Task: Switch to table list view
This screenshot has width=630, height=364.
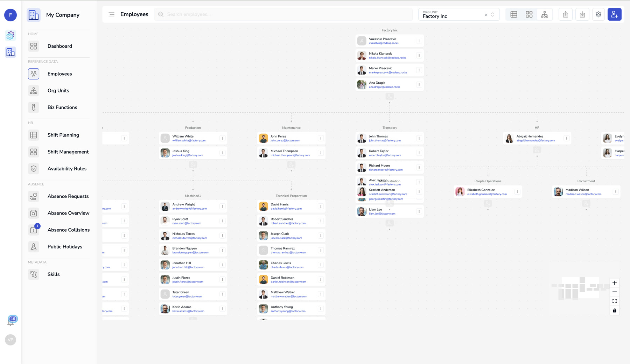Action: pyautogui.click(x=514, y=14)
